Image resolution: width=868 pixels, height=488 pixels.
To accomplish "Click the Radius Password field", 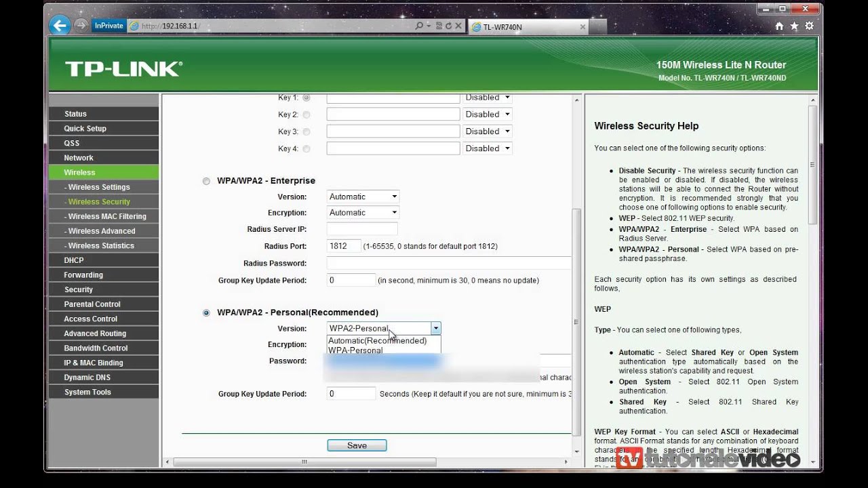I will point(449,263).
